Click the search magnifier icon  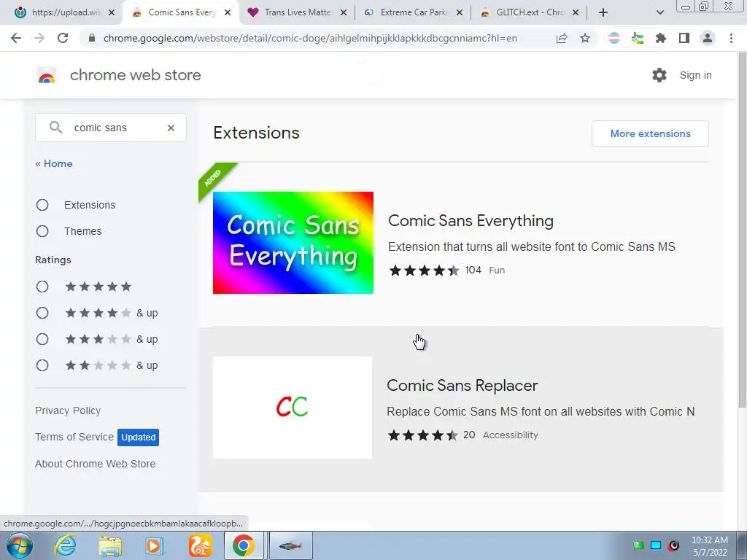click(55, 127)
